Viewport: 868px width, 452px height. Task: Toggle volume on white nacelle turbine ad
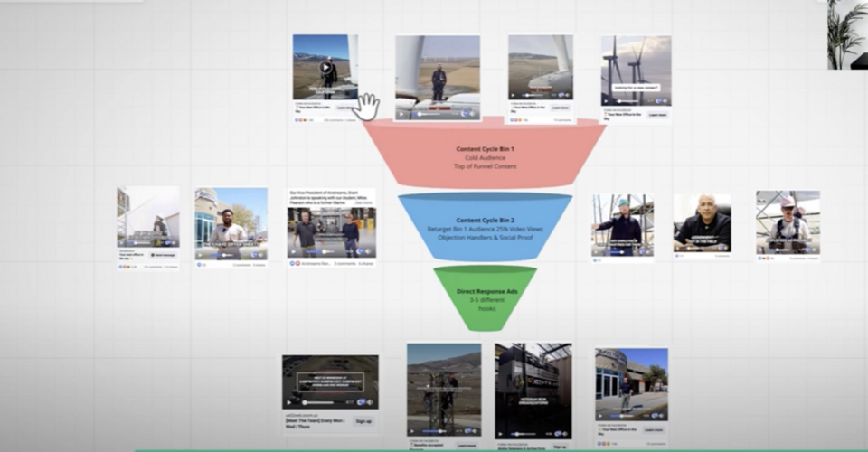click(x=568, y=95)
